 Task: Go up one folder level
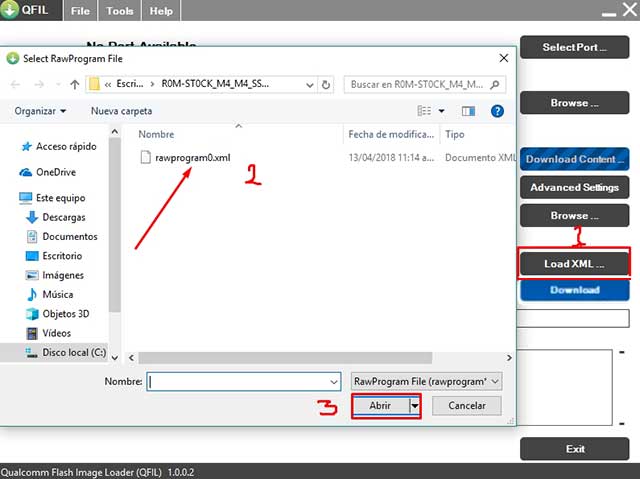(74, 84)
